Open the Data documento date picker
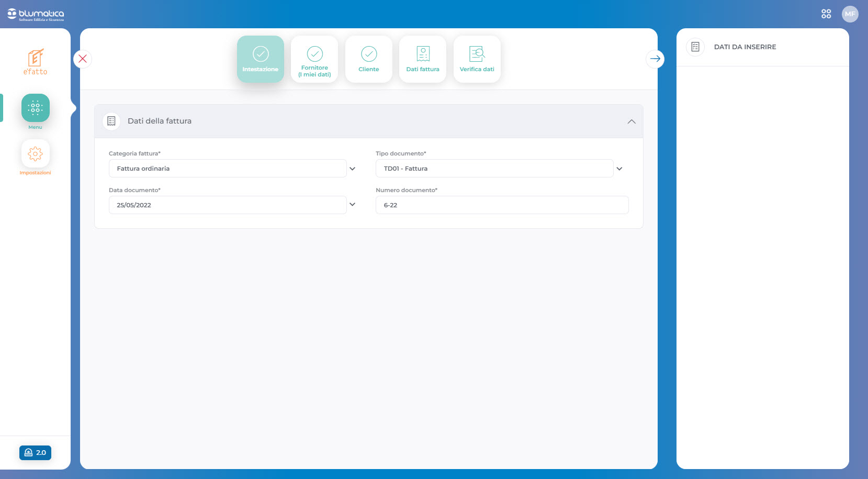This screenshot has height=479, width=868. tap(352, 205)
